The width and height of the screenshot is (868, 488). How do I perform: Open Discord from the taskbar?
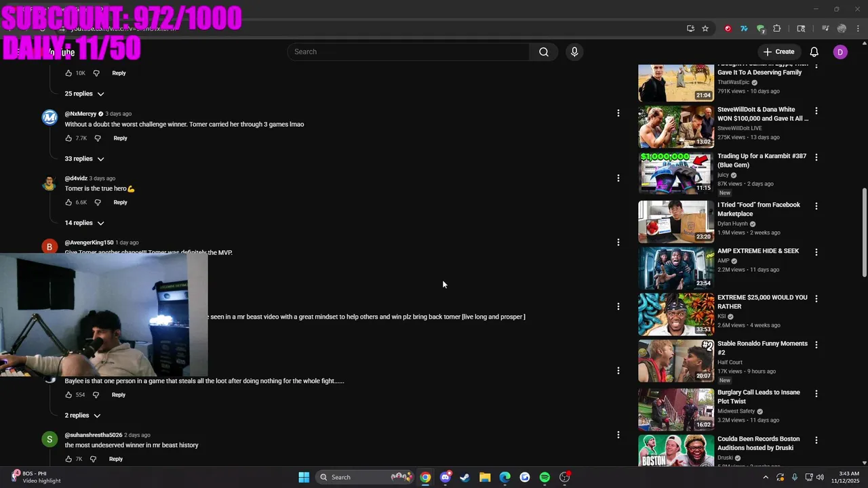(x=445, y=477)
